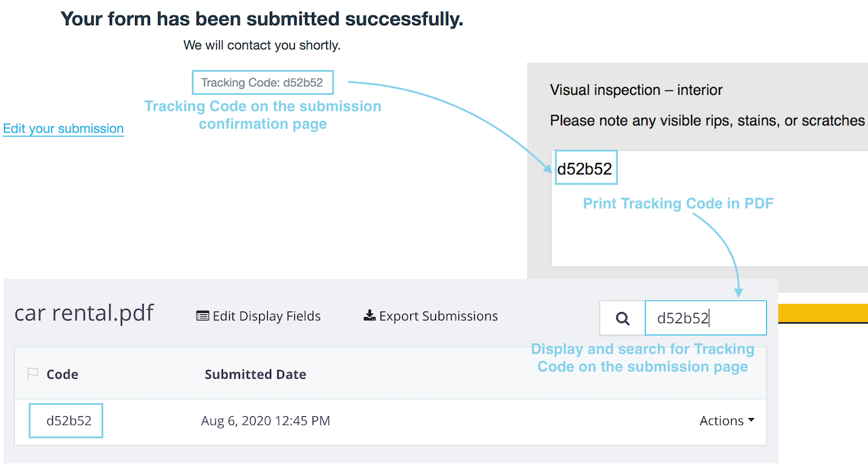The height and width of the screenshot is (467, 868).
Task: Click the magnifier search icon
Action: click(623, 318)
